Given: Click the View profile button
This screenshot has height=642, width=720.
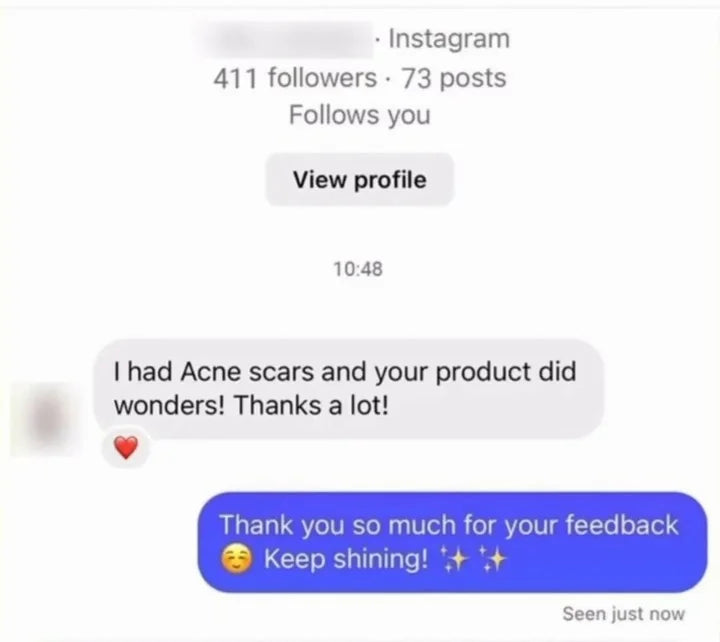Looking at the screenshot, I should point(360,180).
